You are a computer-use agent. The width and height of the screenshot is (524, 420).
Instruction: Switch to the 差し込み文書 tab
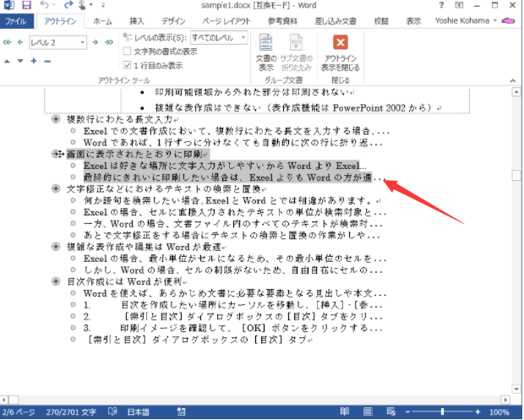pyautogui.click(x=336, y=21)
